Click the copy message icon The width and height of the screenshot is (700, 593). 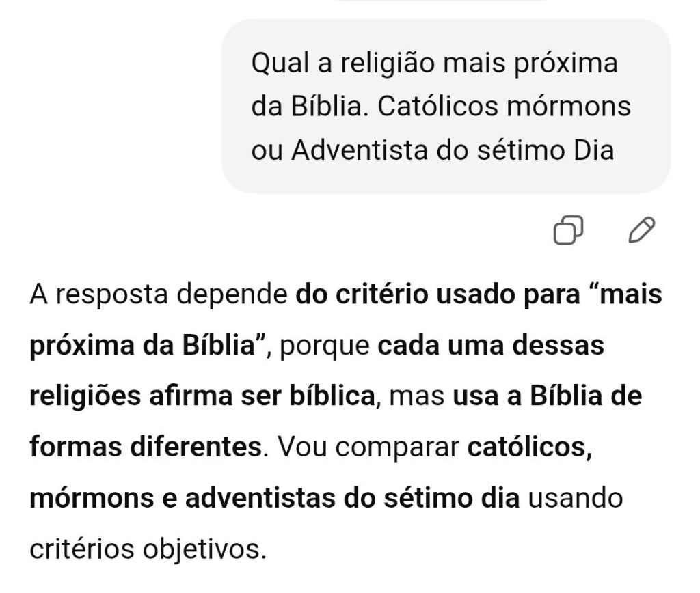tap(568, 230)
